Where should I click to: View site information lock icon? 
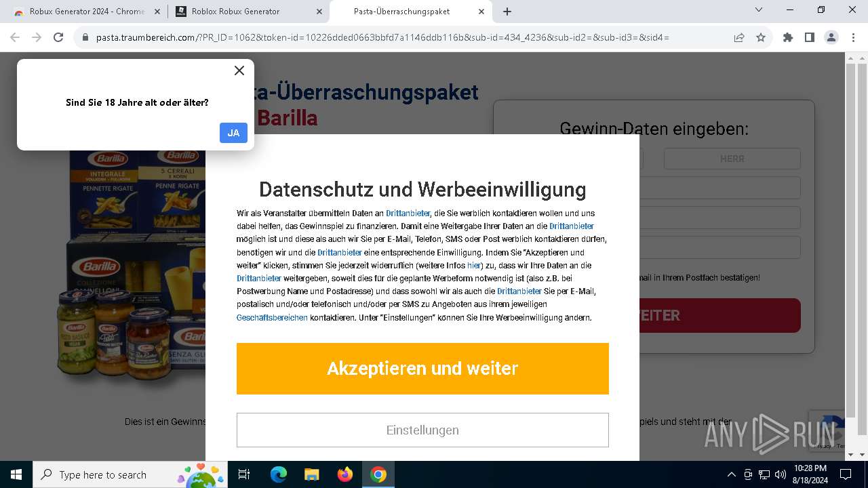click(x=85, y=38)
